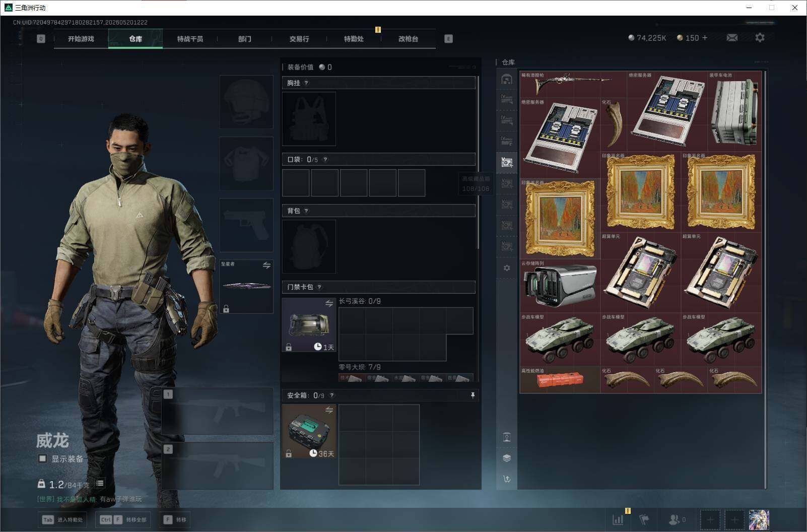Viewport: 807px width, 532px height.
Task: Click the 装备价值 0 label
Action: click(309, 67)
